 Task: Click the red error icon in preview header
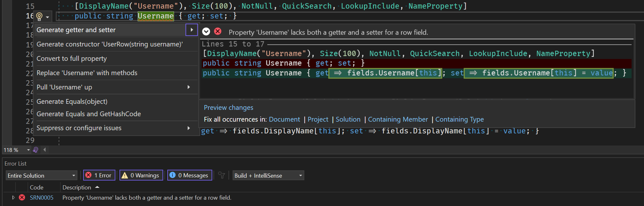tap(218, 32)
